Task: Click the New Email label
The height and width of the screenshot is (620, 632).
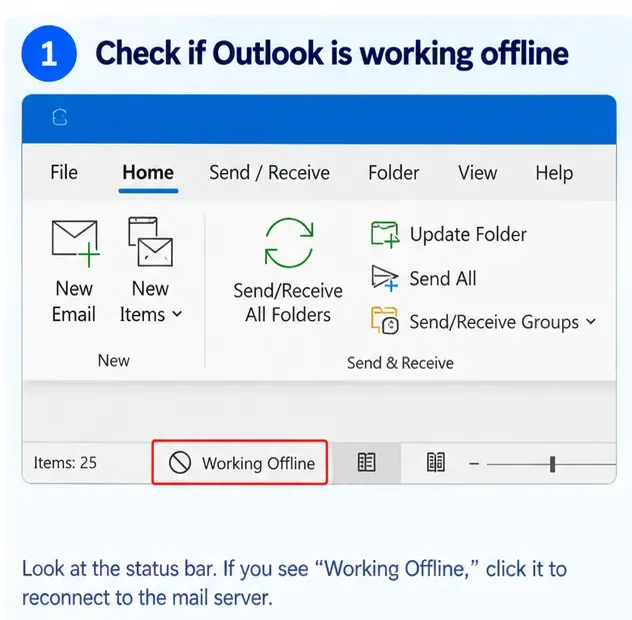Action: click(x=74, y=301)
